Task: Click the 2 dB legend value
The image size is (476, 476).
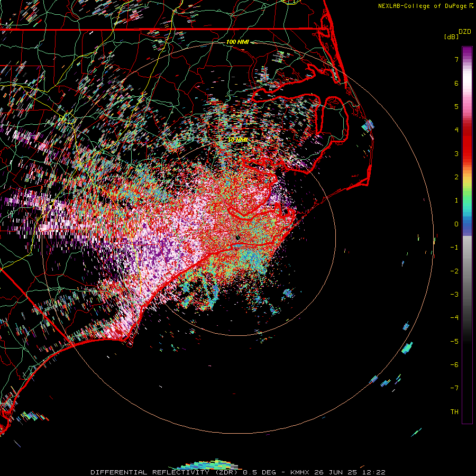Action: coord(456,177)
